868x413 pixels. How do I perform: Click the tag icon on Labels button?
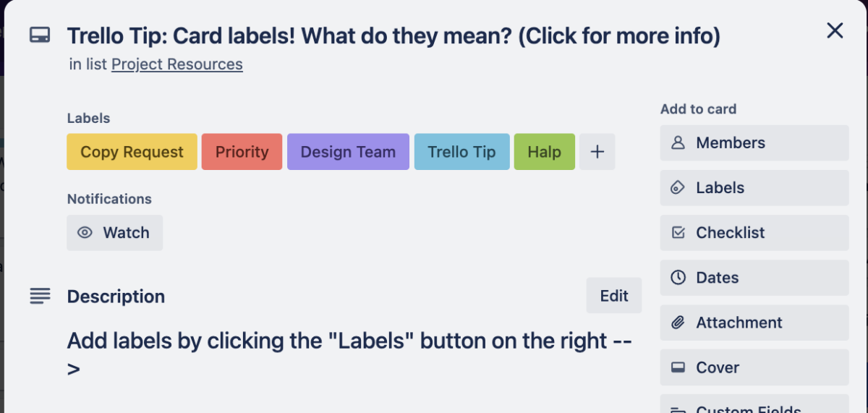pyautogui.click(x=678, y=188)
